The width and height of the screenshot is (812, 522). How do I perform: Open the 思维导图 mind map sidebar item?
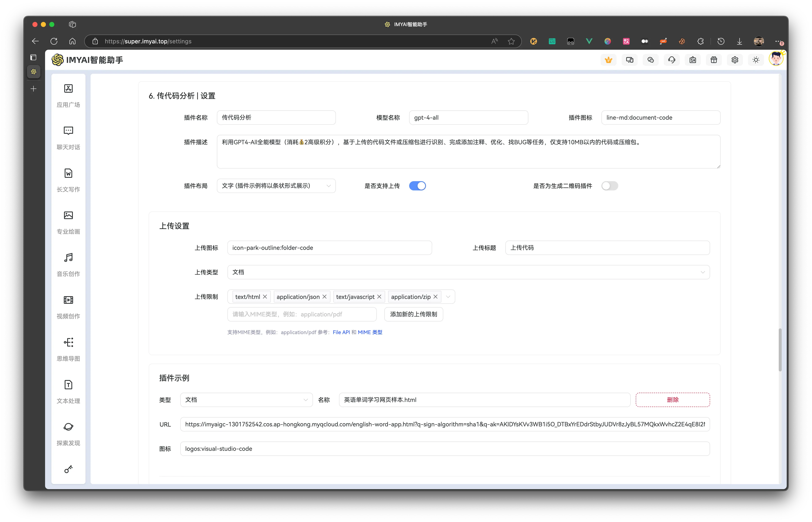point(68,349)
